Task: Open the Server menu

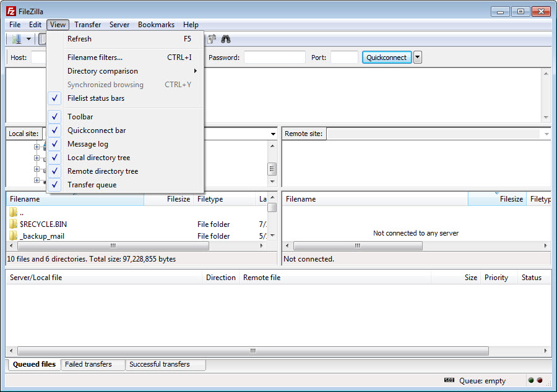Action: pos(119,25)
